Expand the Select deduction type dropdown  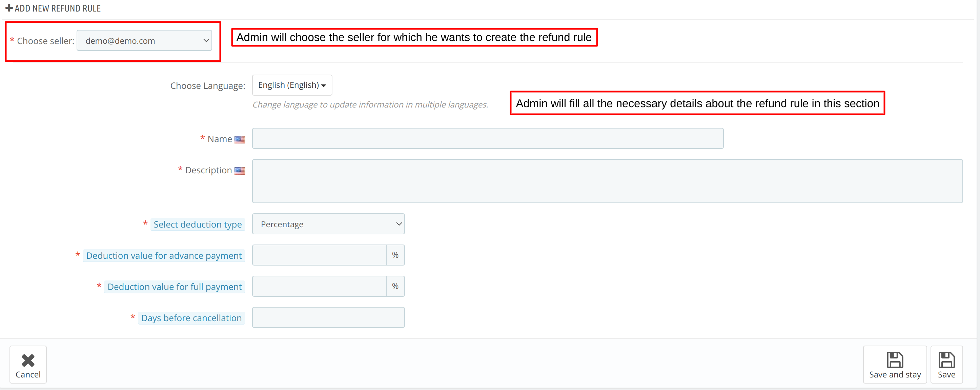coord(328,224)
